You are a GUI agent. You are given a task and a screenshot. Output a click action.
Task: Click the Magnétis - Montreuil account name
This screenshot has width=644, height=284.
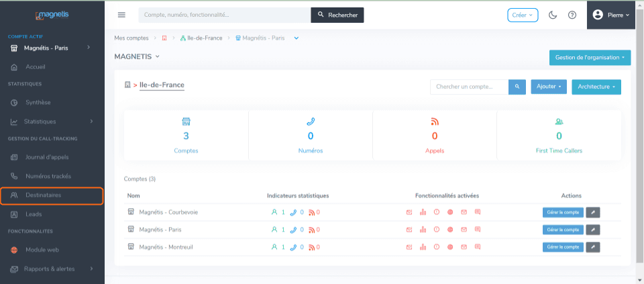166,247
